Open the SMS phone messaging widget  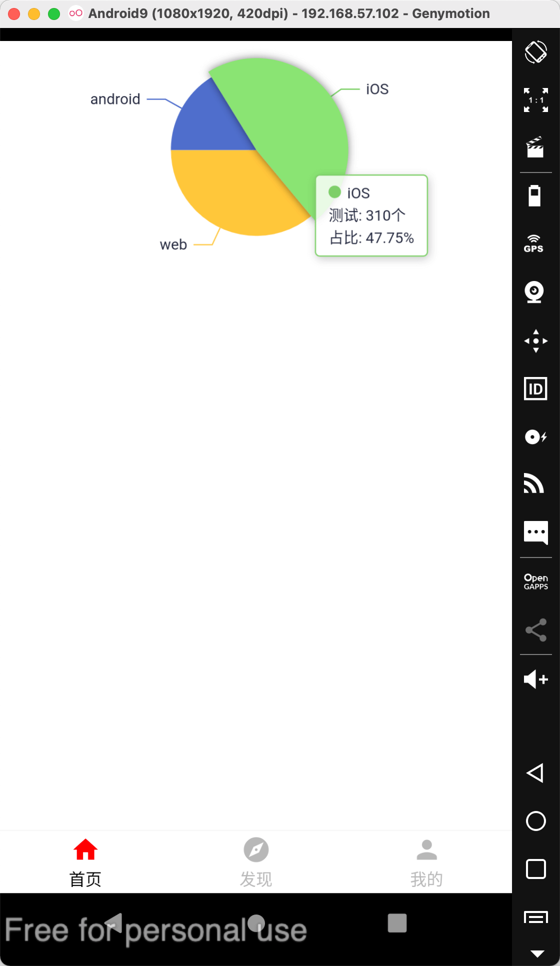pyautogui.click(x=536, y=532)
